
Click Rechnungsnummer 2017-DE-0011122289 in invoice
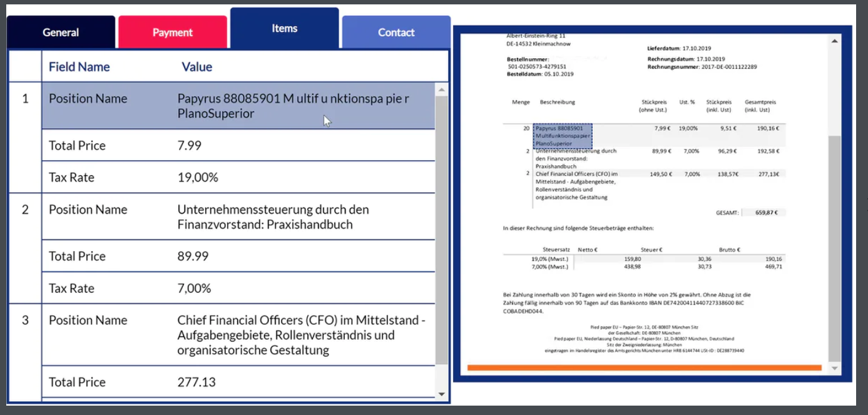(702, 66)
